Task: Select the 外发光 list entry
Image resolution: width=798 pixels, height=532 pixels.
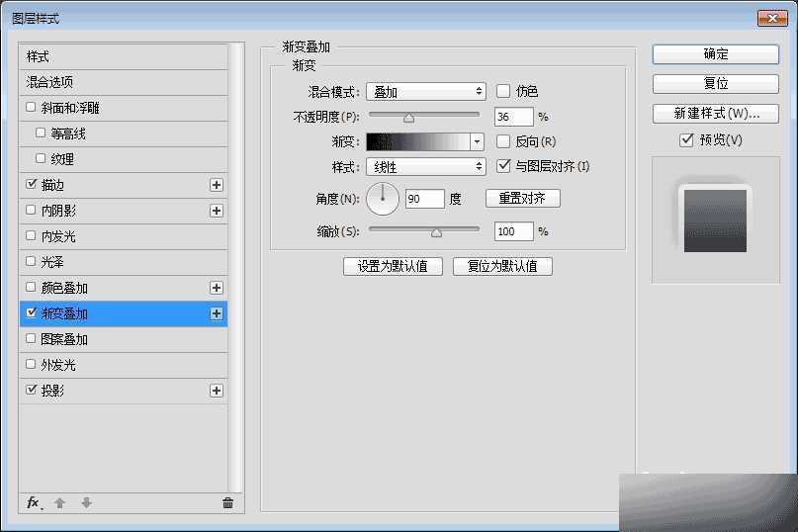Action: tap(124, 365)
